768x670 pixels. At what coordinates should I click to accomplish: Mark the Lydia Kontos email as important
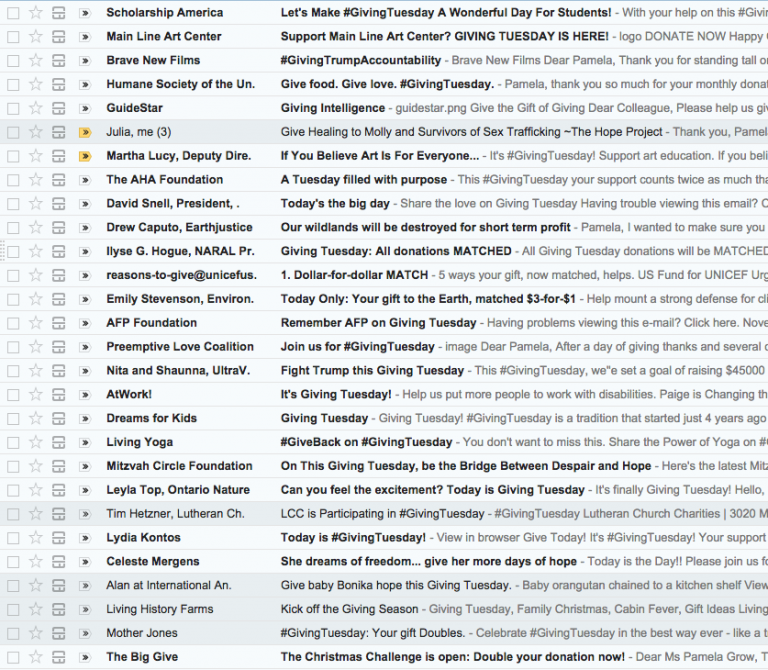pos(85,538)
